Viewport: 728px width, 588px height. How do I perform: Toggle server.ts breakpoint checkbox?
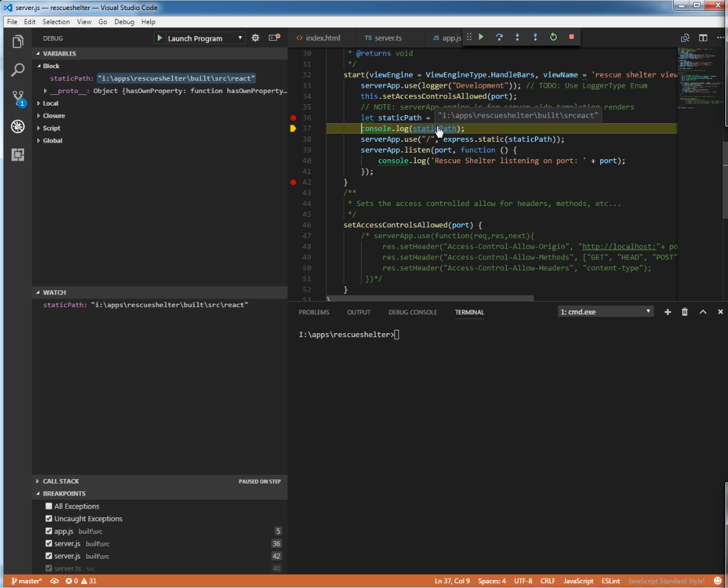tap(49, 568)
